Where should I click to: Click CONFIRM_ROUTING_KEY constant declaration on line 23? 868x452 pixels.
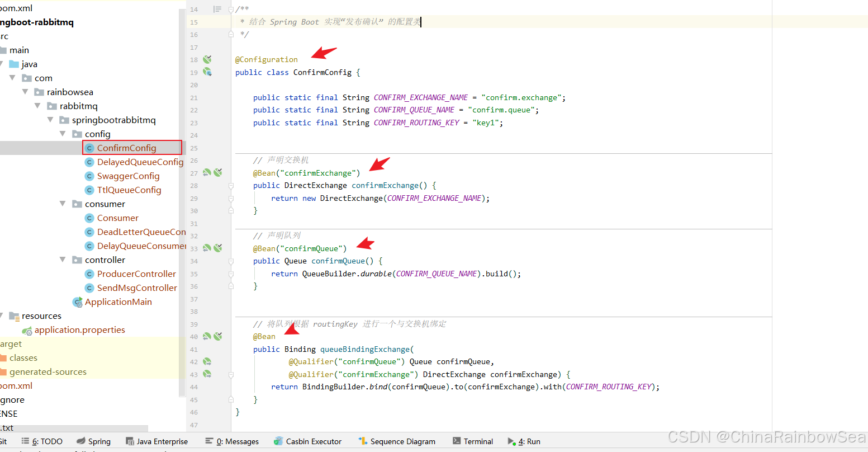click(x=416, y=123)
